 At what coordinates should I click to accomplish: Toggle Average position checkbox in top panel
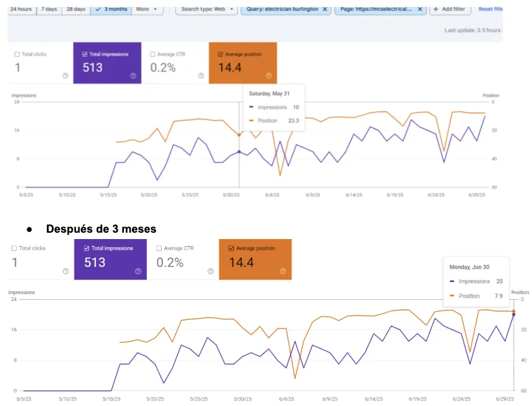coord(221,54)
